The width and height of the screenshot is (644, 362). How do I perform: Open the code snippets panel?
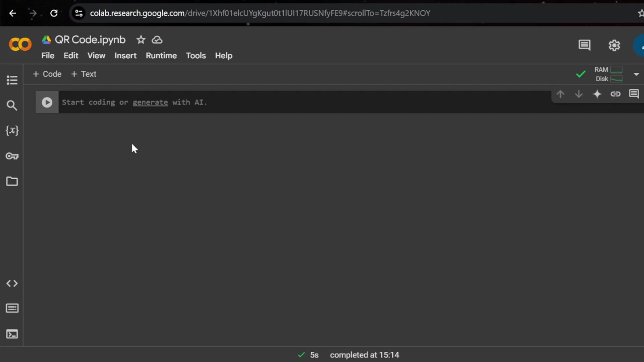tap(12, 284)
